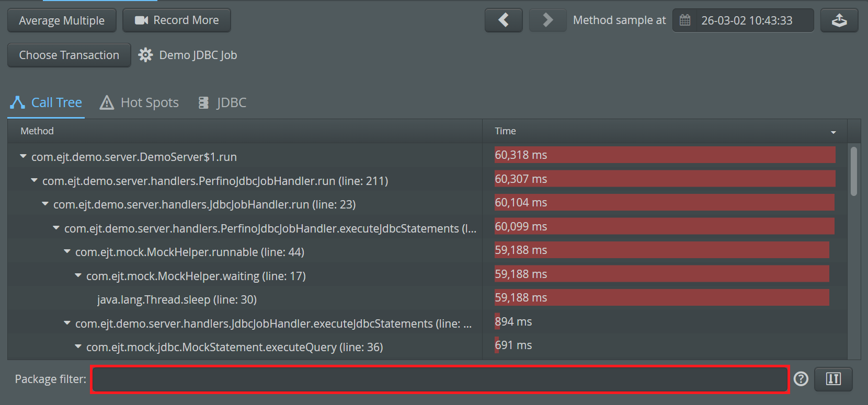Focus the Package filter text field
The image size is (868, 405).
(439, 379)
